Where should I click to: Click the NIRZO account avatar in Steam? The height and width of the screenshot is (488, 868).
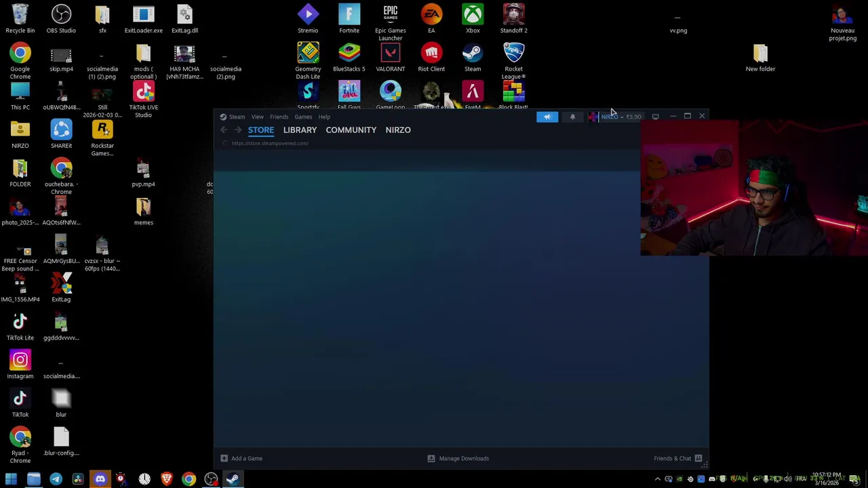click(593, 117)
